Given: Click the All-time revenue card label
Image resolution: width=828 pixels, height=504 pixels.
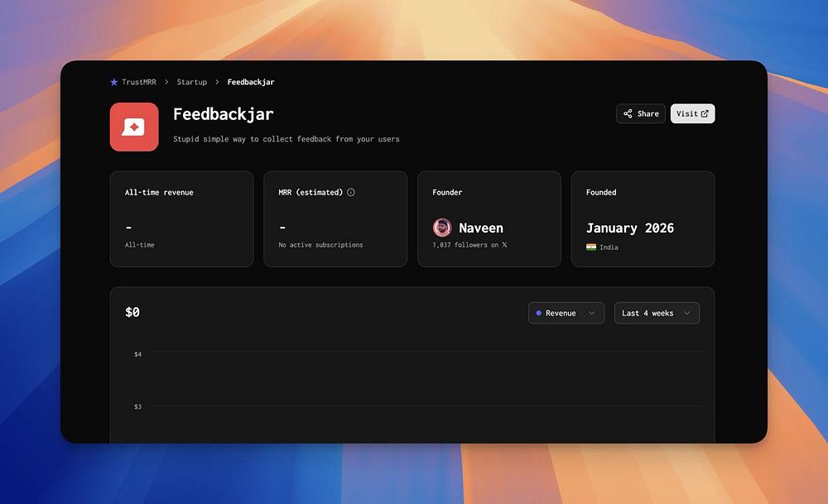Looking at the screenshot, I should [x=159, y=192].
